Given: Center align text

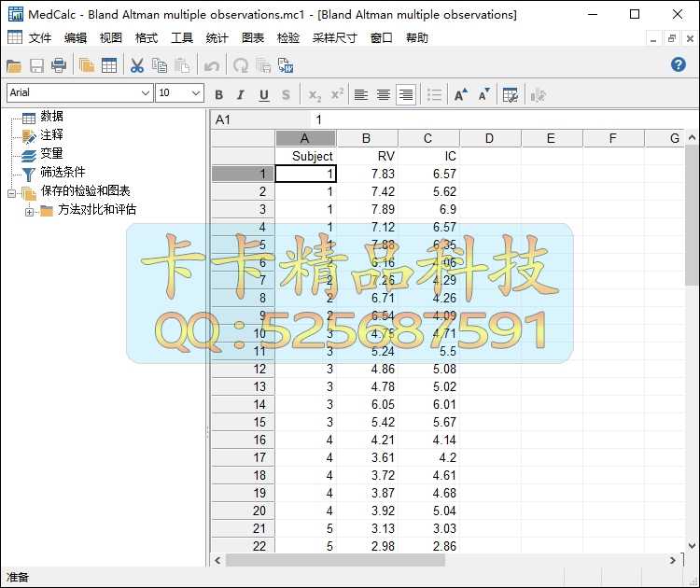Looking at the screenshot, I should 383,95.
